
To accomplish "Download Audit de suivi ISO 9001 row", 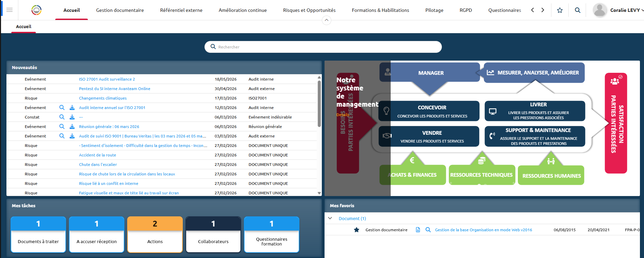I will 72,136.
